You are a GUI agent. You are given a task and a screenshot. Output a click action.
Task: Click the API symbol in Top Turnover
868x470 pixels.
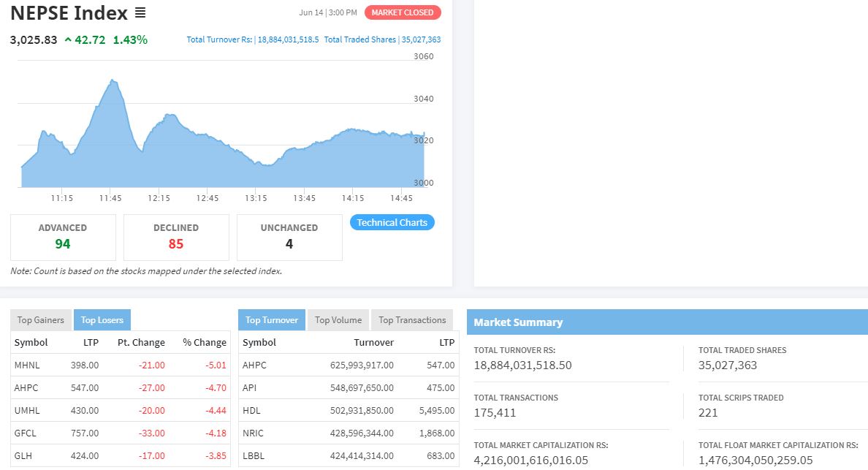tap(249, 388)
